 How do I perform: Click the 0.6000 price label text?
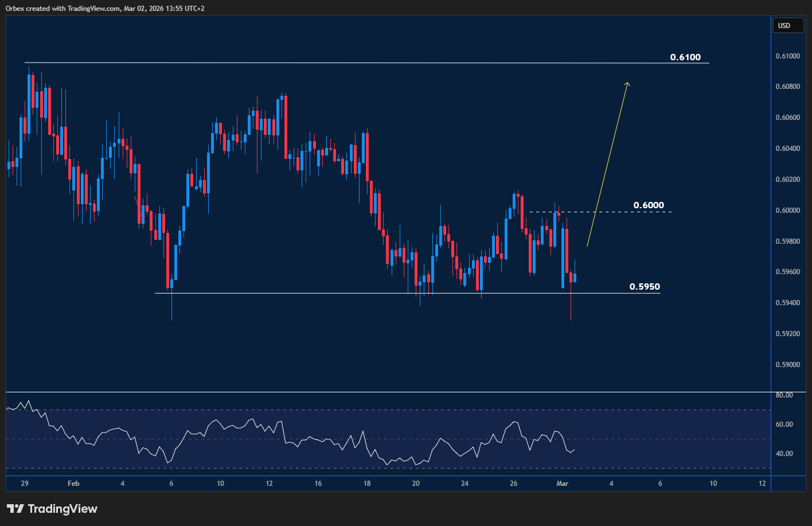tap(649, 205)
